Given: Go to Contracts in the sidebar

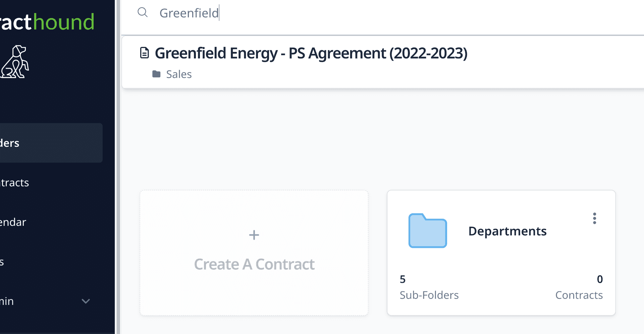Looking at the screenshot, I should coord(14,183).
